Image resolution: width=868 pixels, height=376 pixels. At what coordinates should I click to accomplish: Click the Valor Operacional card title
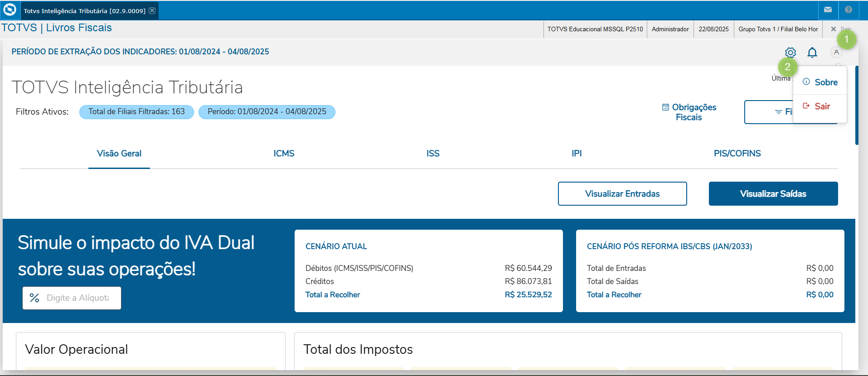(77, 349)
